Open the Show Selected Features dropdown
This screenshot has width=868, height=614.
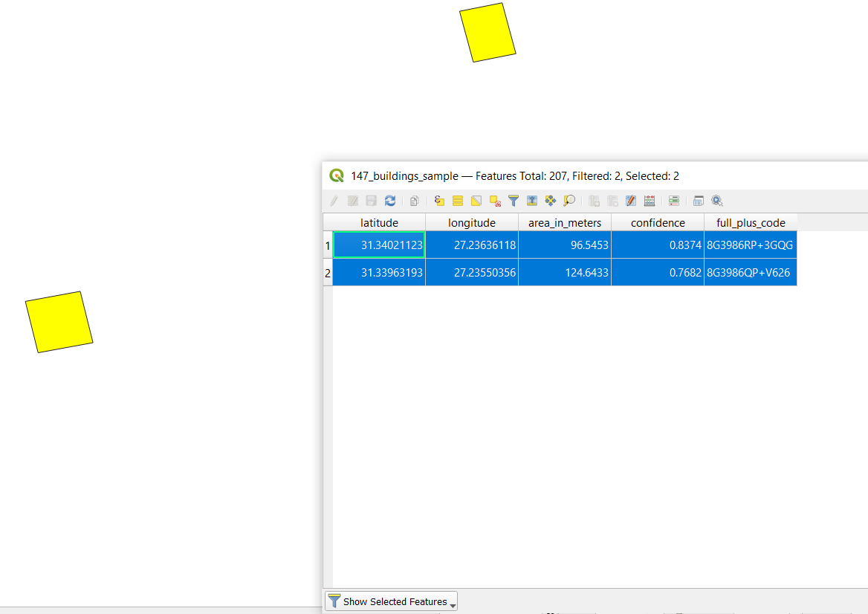tap(453, 603)
